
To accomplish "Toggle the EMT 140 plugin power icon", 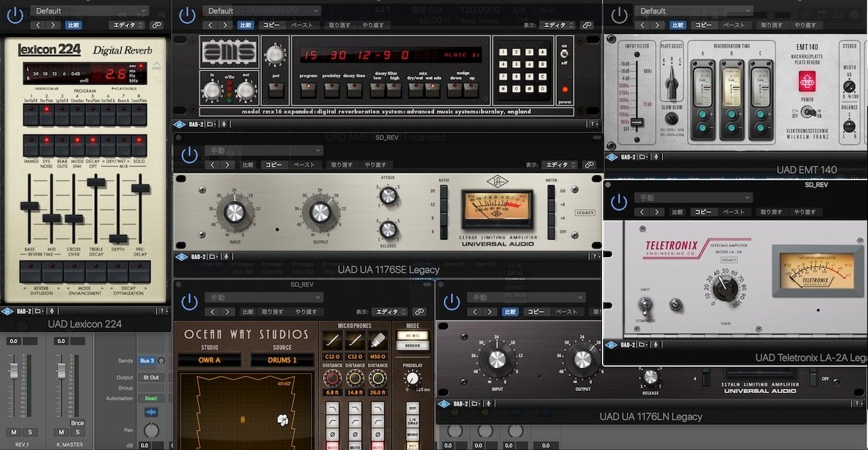I will point(620,16).
